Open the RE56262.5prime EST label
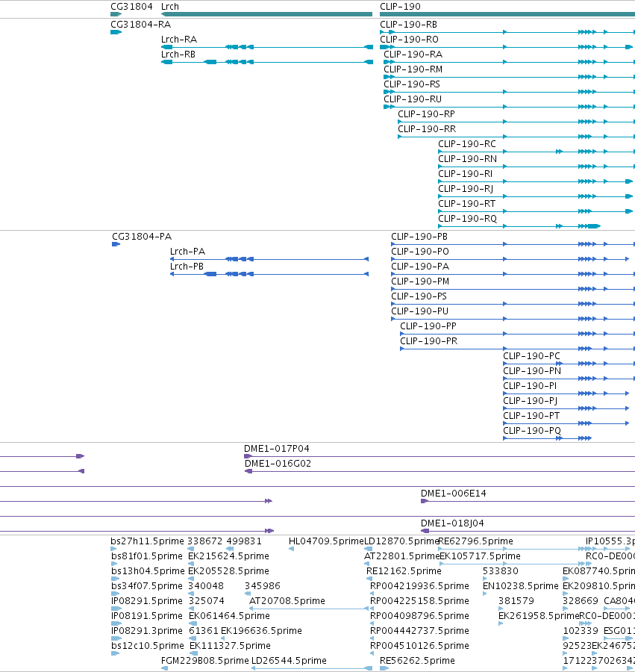 417,661
